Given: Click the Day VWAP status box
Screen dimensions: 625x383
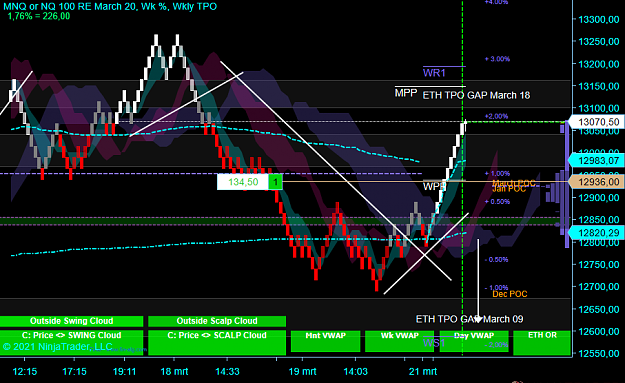Looking at the screenshot, I should (474, 341).
